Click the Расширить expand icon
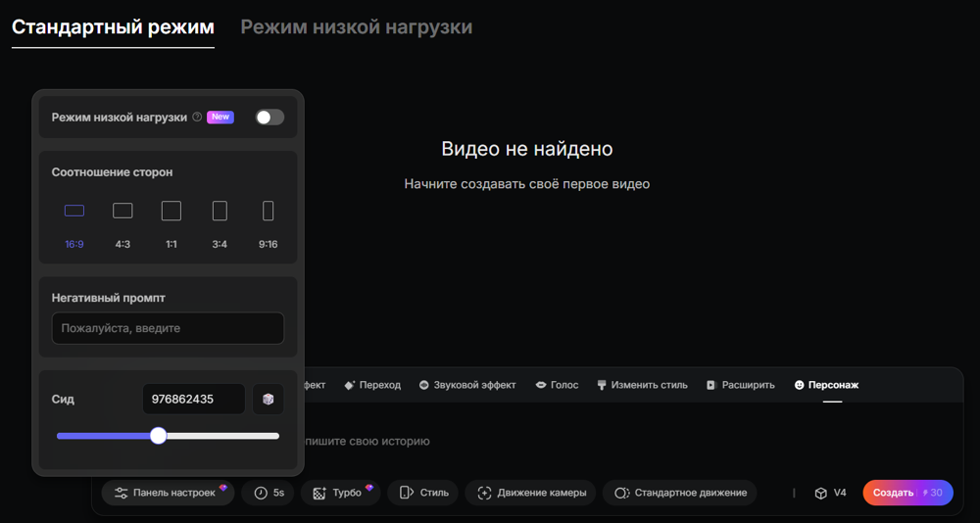This screenshot has width=980, height=523. tap(710, 385)
